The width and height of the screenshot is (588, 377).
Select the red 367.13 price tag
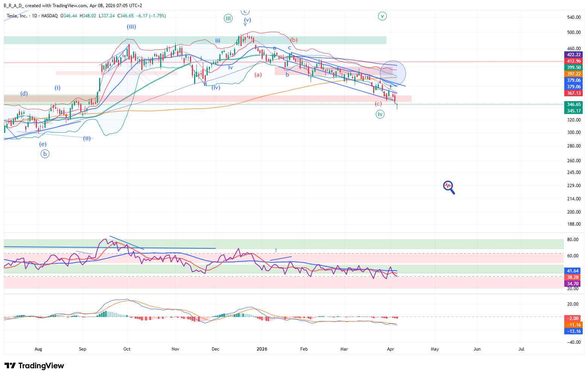click(573, 93)
